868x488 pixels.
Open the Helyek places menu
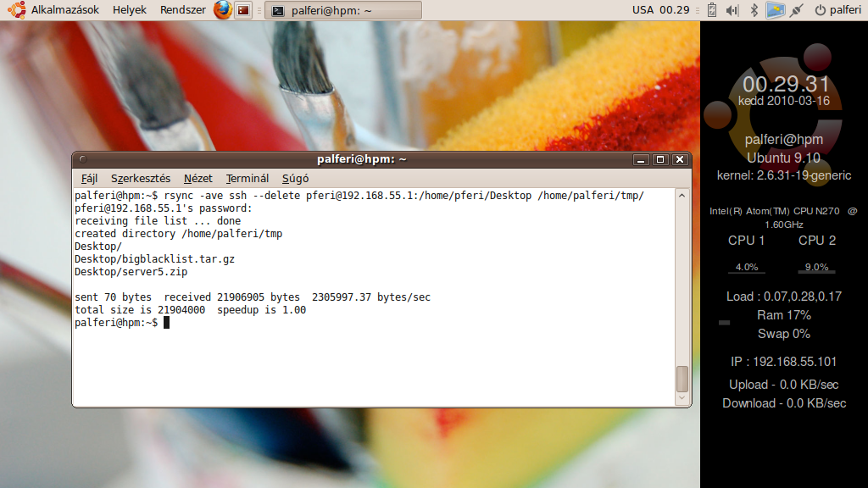coord(130,10)
